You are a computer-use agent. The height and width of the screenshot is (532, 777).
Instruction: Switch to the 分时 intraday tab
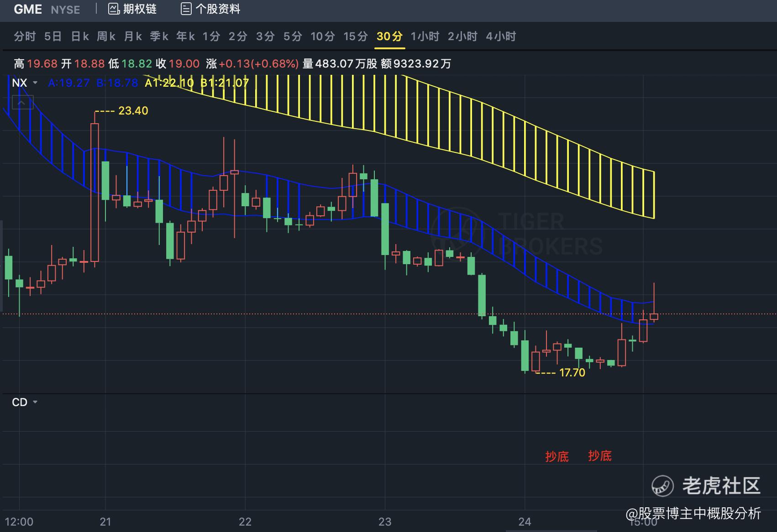point(24,37)
